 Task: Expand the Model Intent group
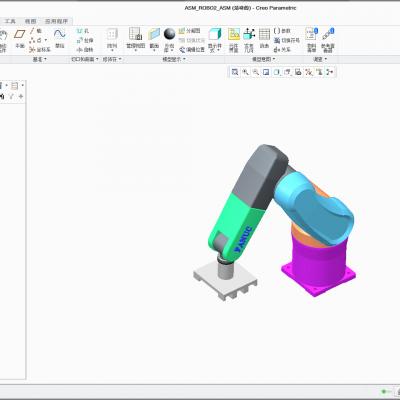pyautogui.click(x=263, y=59)
